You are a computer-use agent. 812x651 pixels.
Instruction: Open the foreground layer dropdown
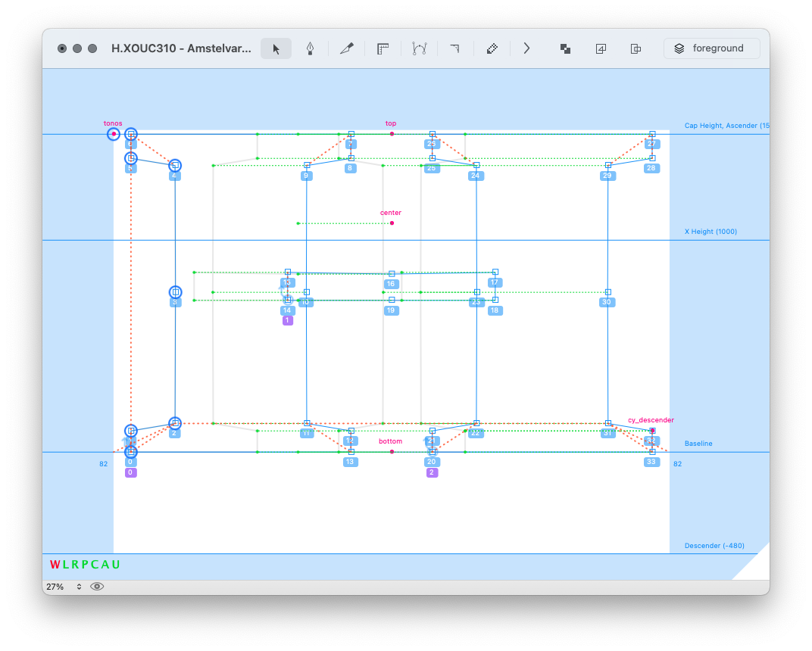[711, 48]
